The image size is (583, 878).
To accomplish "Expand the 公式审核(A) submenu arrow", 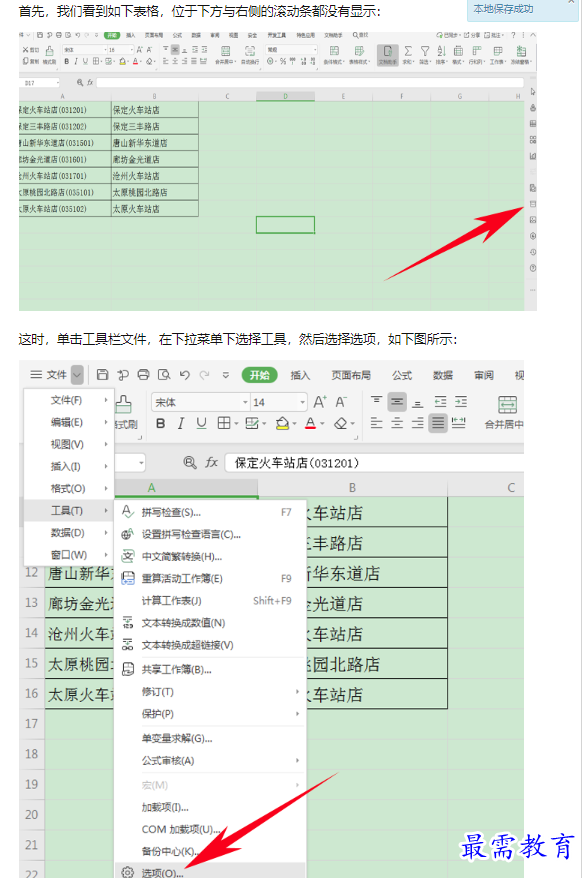I will tap(297, 760).
